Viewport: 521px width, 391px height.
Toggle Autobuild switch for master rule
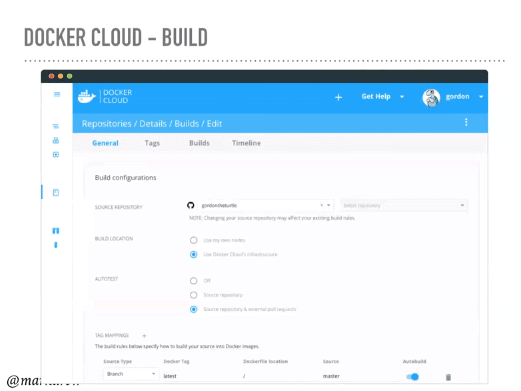click(413, 377)
